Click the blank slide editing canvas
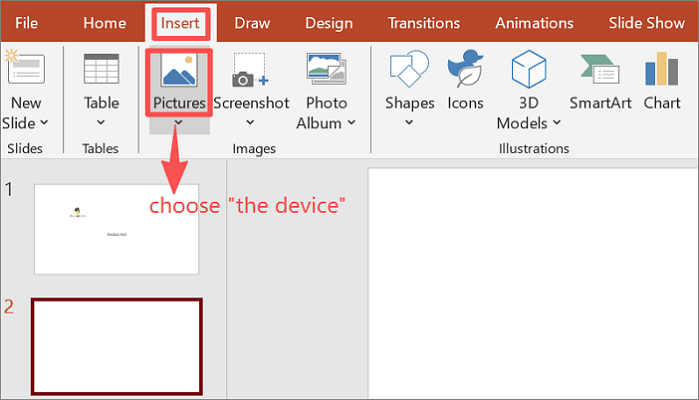Viewport: 699px width, 400px height. tap(533, 284)
